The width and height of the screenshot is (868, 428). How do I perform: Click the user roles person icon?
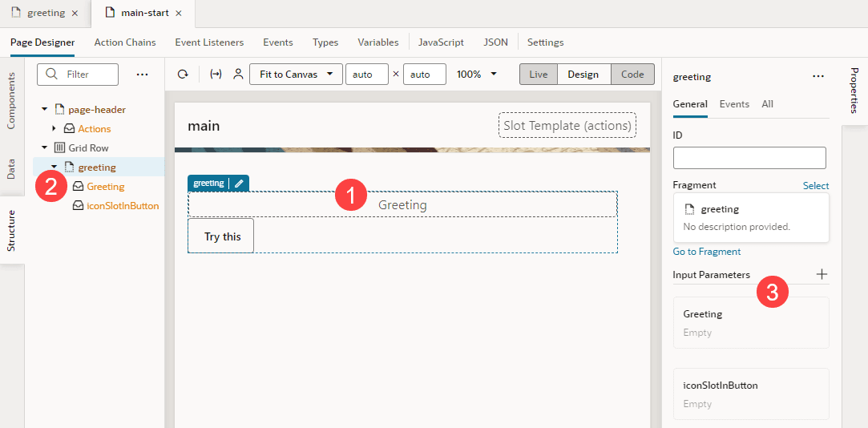click(x=238, y=75)
